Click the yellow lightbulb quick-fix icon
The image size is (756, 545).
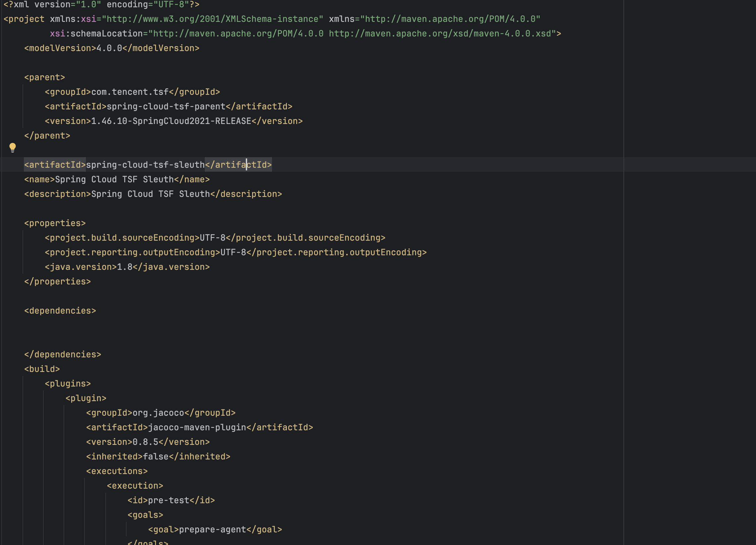(x=12, y=148)
